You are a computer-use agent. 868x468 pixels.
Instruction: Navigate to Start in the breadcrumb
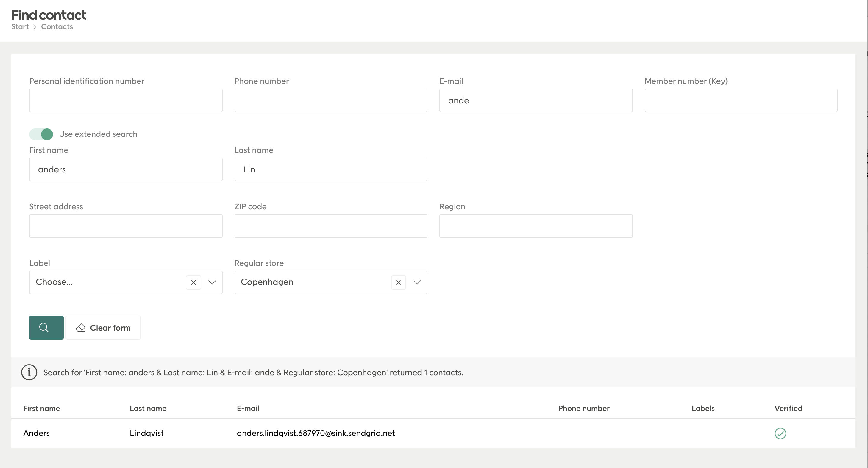tap(20, 26)
